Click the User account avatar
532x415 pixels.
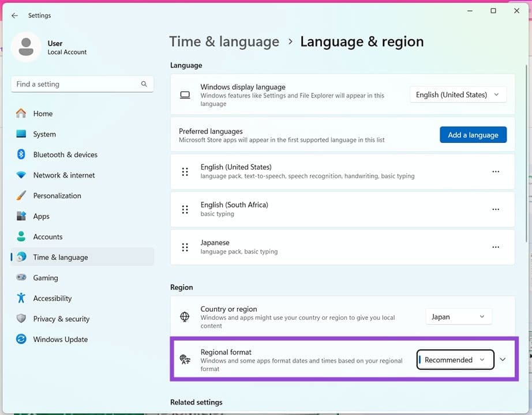click(26, 47)
